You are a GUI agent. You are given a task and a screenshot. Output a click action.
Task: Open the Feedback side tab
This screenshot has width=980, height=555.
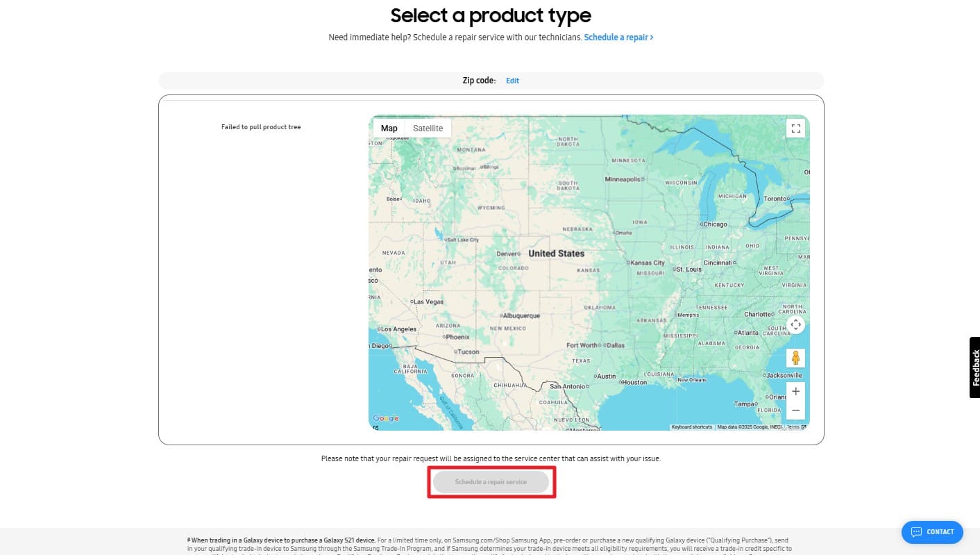[x=974, y=367]
